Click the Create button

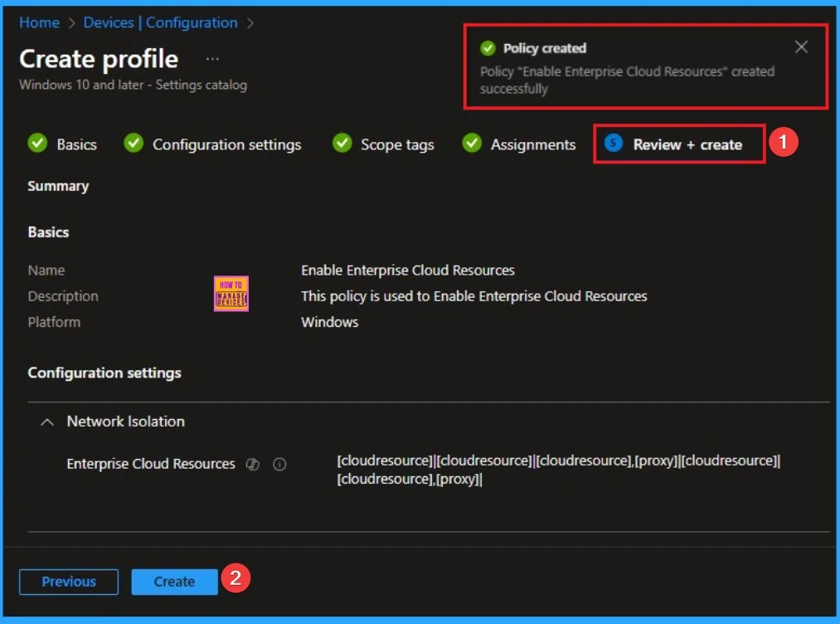tap(174, 581)
